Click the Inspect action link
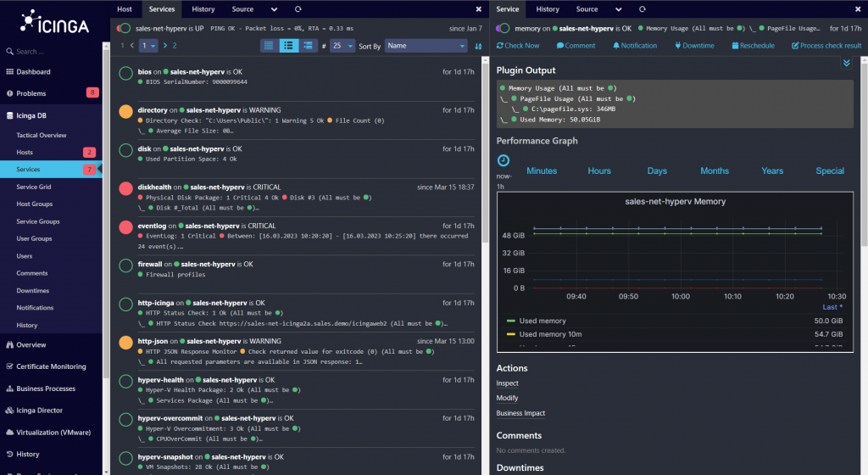The height and width of the screenshot is (475, 868). [x=507, y=383]
